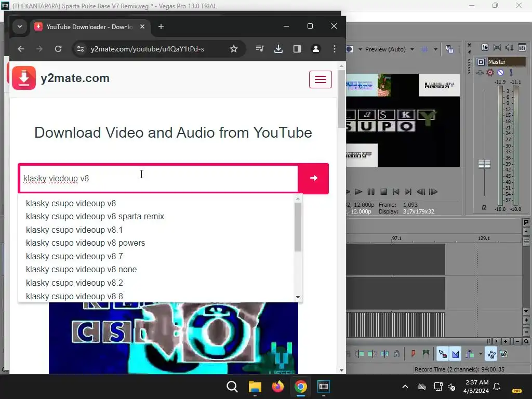Open Google Chrome from the taskbar
The height and width of the screenshot is (399, 532).
pyautogui.click(x=301, y=387)
